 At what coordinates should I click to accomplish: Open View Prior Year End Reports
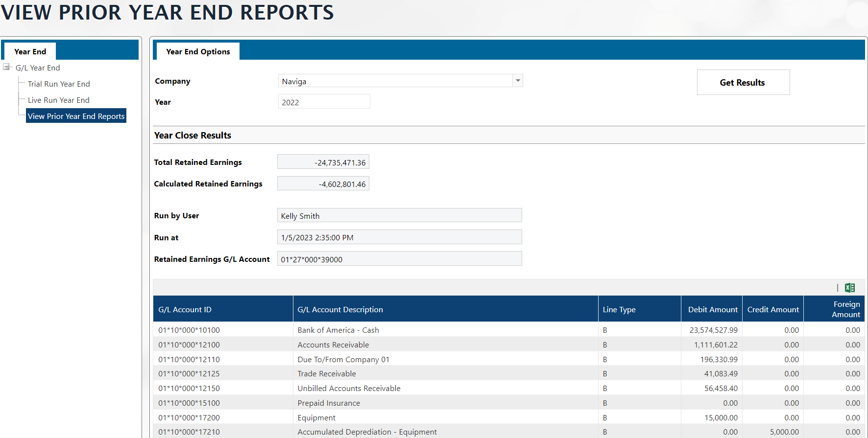click(76, 116)
